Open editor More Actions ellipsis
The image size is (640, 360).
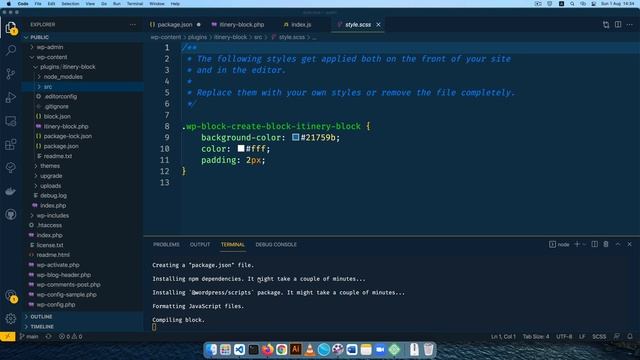pos(630,24)
